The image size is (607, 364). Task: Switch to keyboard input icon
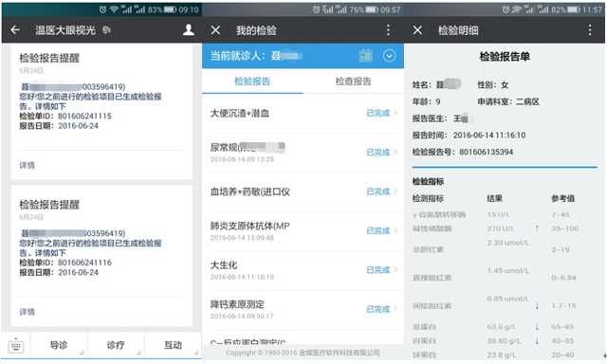click(x=16, y=345)
